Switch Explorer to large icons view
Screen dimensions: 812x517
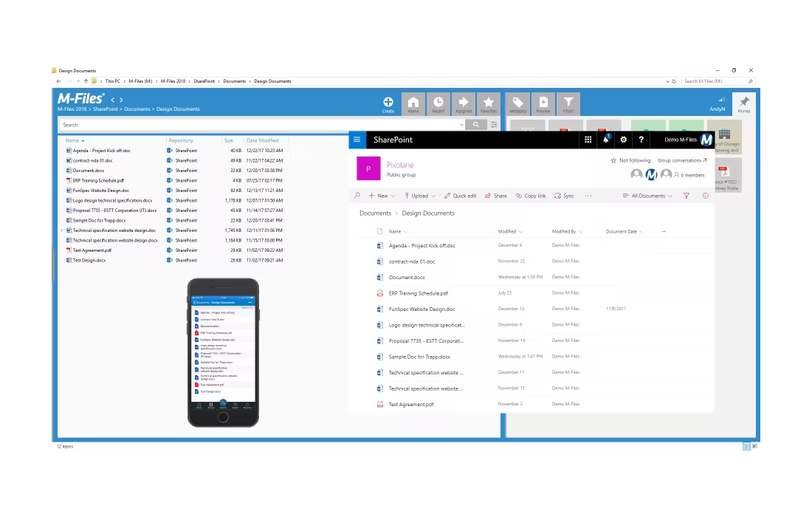756,446
